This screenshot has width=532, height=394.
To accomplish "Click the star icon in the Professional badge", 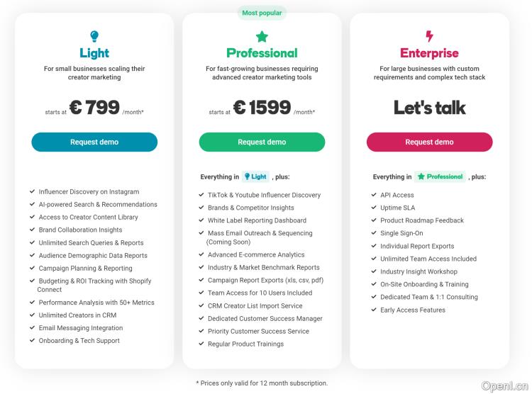I will click(421, 177).
